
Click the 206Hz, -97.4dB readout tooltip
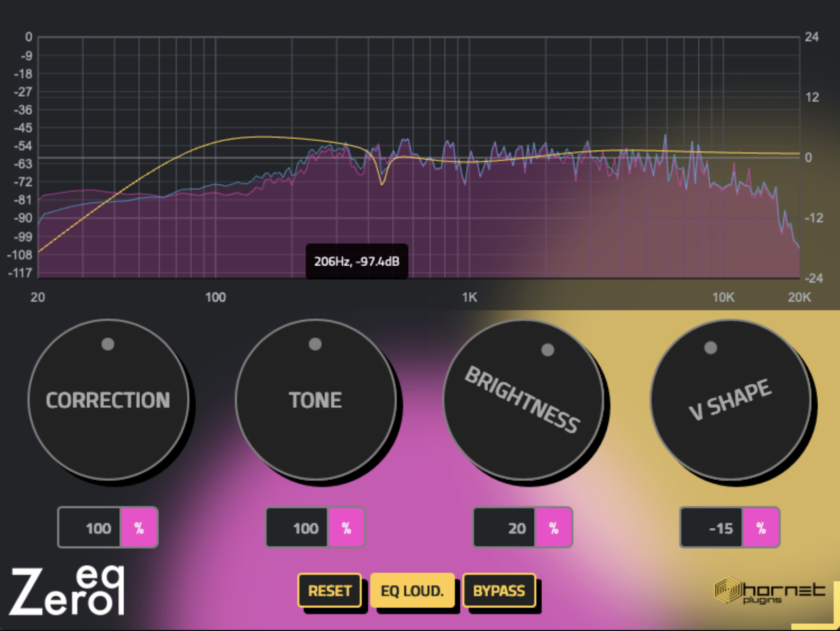click(x=357, y=262)
